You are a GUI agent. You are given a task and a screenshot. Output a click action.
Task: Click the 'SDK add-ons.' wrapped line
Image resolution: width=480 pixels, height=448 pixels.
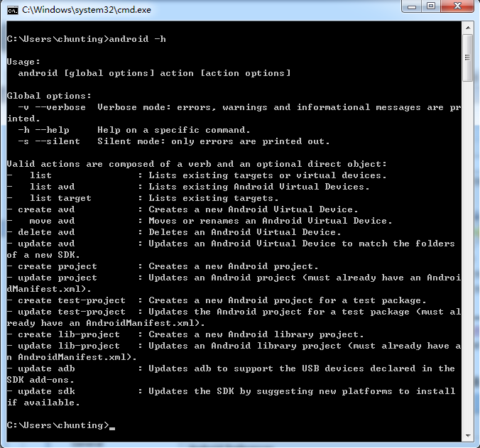[x=40, y=380]
